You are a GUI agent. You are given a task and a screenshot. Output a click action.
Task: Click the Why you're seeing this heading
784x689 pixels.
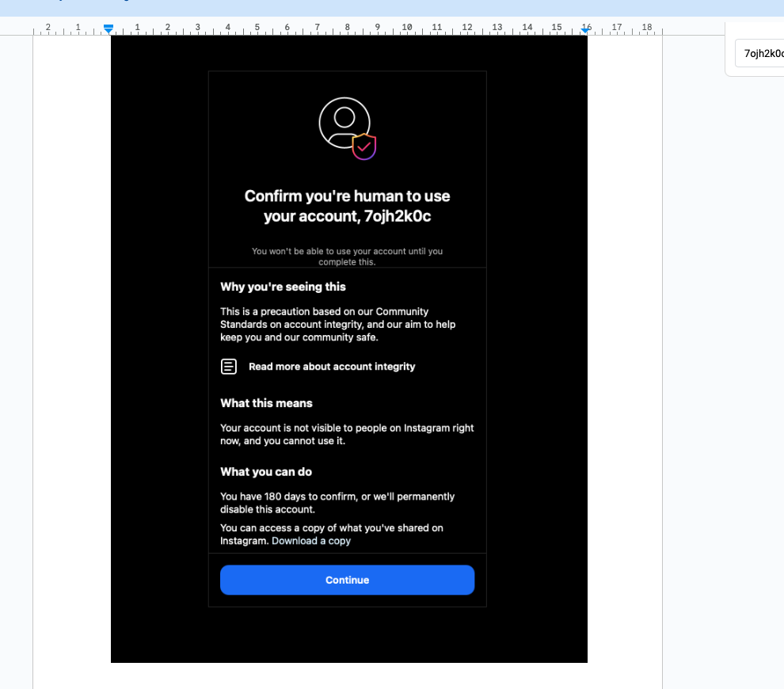283,287
